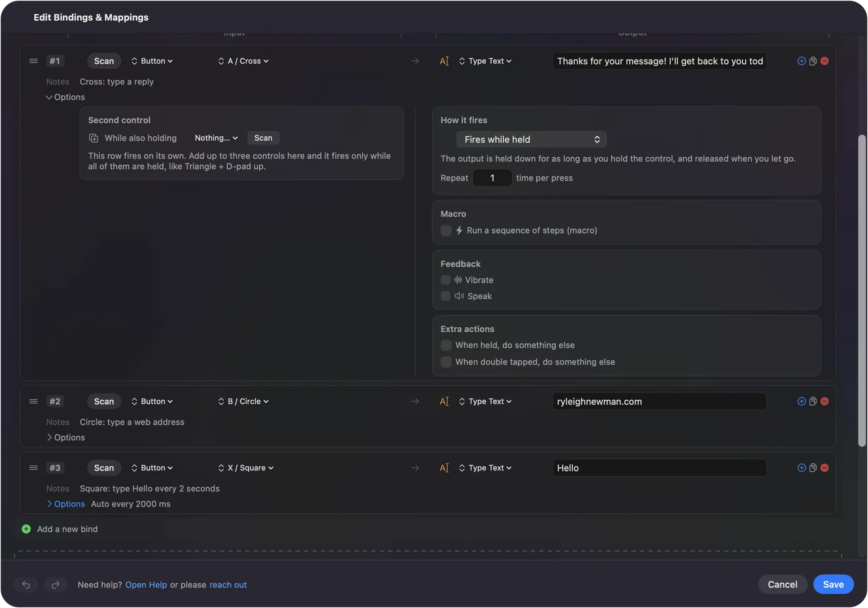Grab the reorder handle of row #3

tap(33, 467)
